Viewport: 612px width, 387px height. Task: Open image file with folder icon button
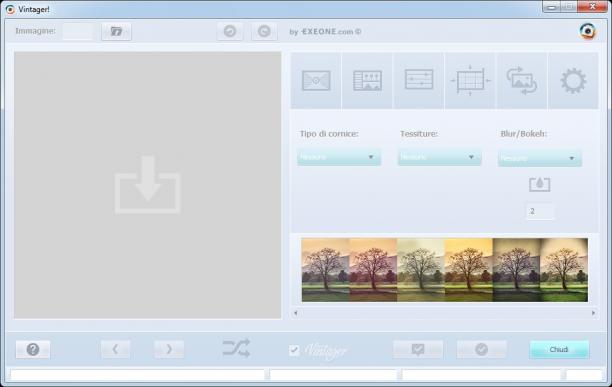coord(116,31)
